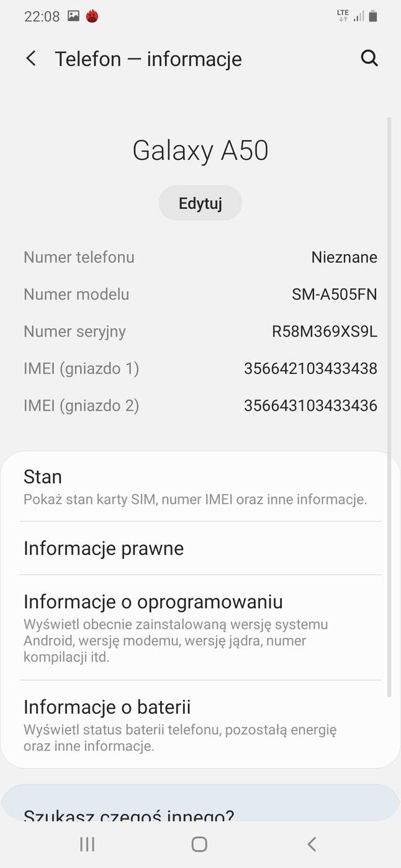Tap the IMEI gniazdo 1 row
Viewport: 401px width, 868px height.
(x=200, y=368)
